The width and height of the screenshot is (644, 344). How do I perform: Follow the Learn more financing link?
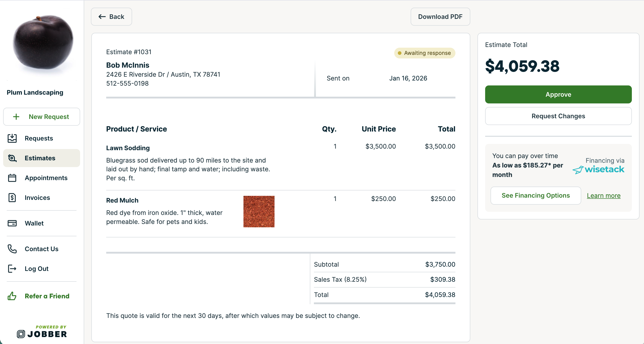(603, 196)
